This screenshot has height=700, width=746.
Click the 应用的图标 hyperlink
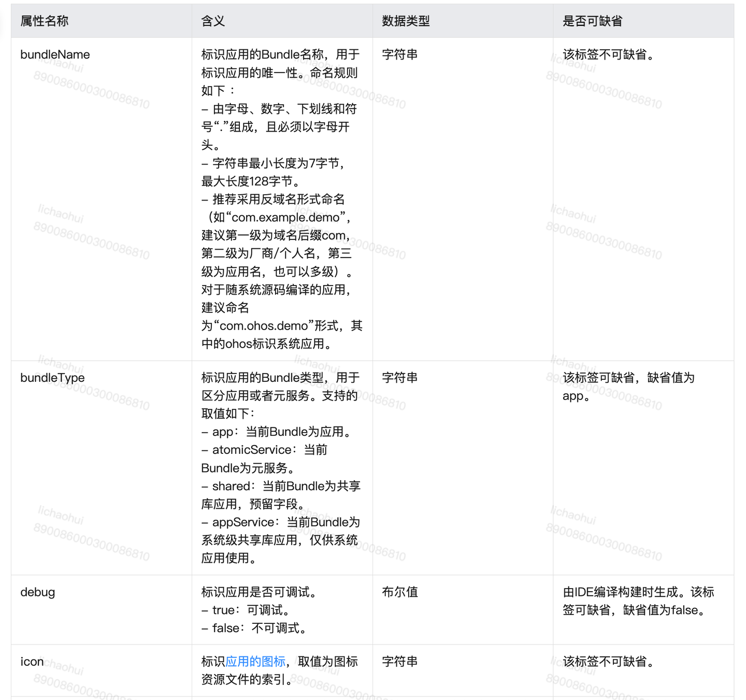point(256,661)
